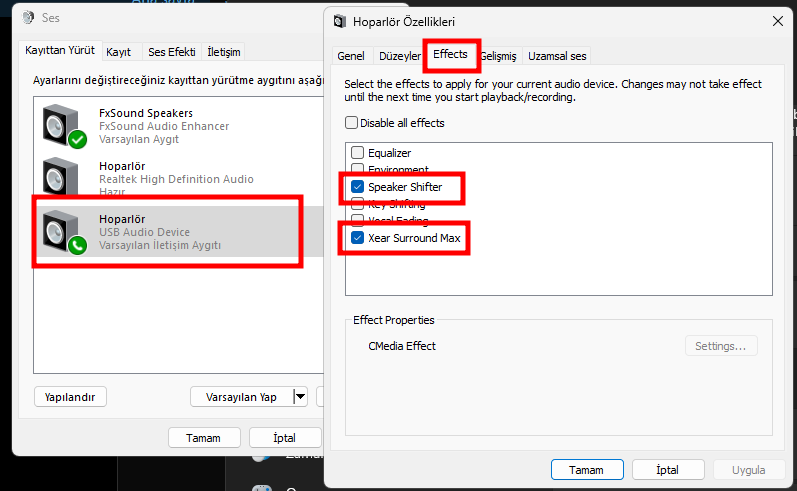797x491 pixels.
Task: Select the Realtek High Definition Audio speaker icon
Action: click(60, 176)
